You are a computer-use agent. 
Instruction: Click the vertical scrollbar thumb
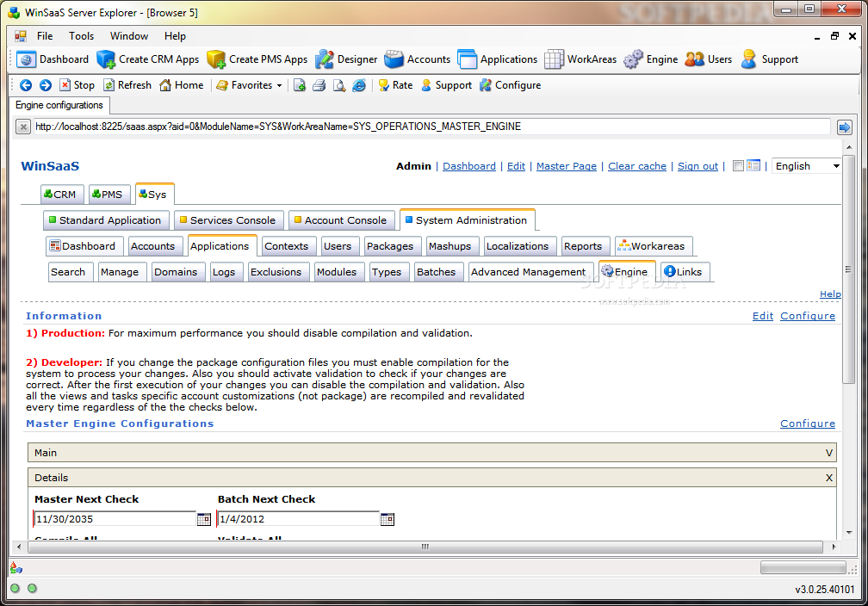[x=848, y=269]
